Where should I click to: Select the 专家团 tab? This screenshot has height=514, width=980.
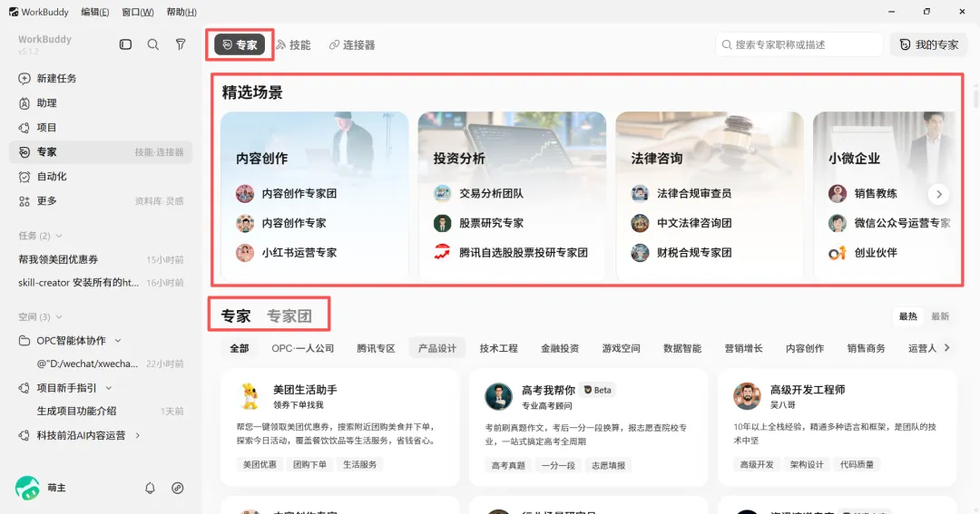(289, 316)
